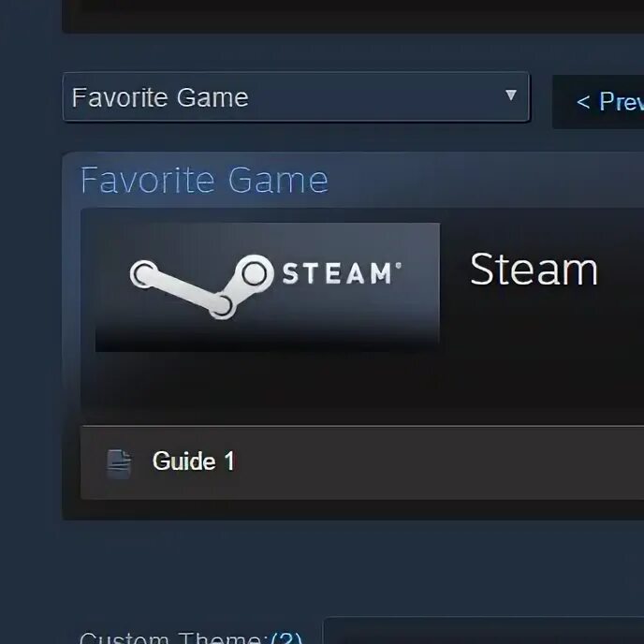Open the Steam game title link
The image size is (644, 644).
click(x=534, y=270)
